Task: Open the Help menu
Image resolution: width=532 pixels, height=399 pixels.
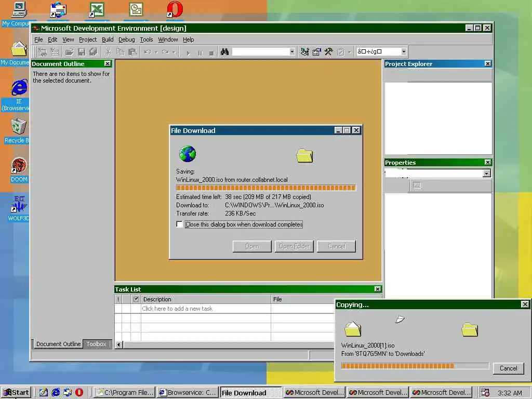Action: click(x=188, y=39)
